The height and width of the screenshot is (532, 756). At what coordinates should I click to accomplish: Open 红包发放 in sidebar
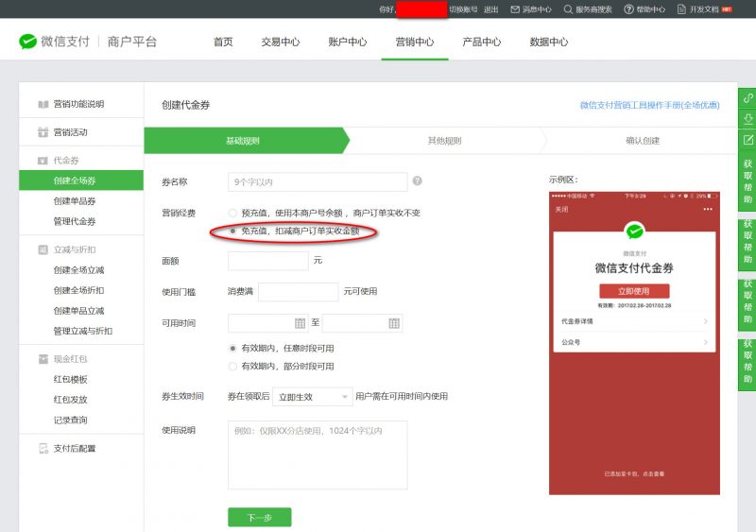(x=70, y=400)
